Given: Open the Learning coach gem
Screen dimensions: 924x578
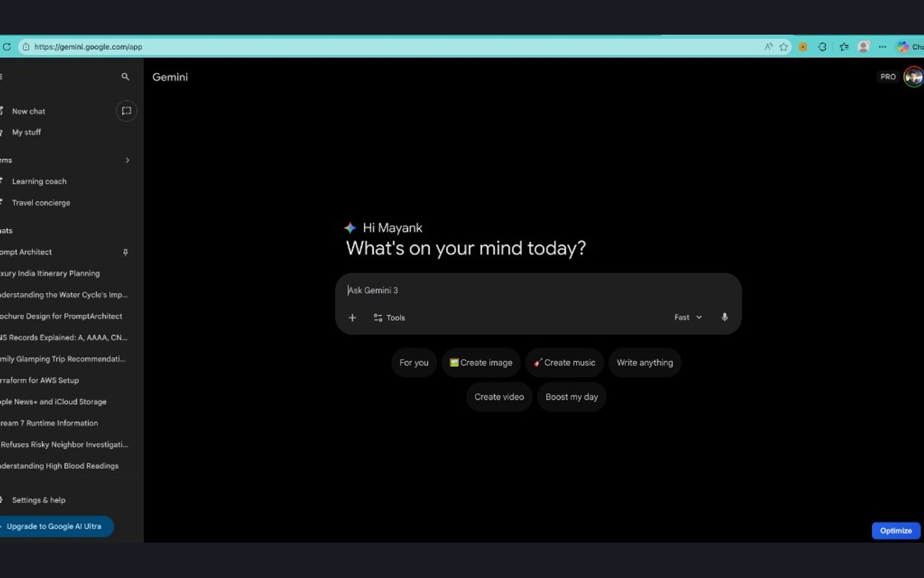Looking at the screenshot, I should 39,181.
